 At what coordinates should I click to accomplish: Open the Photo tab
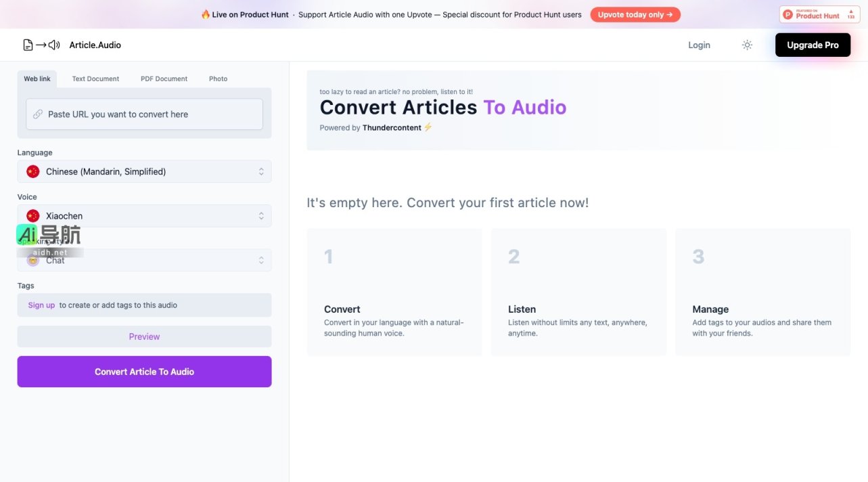point(218,79)
